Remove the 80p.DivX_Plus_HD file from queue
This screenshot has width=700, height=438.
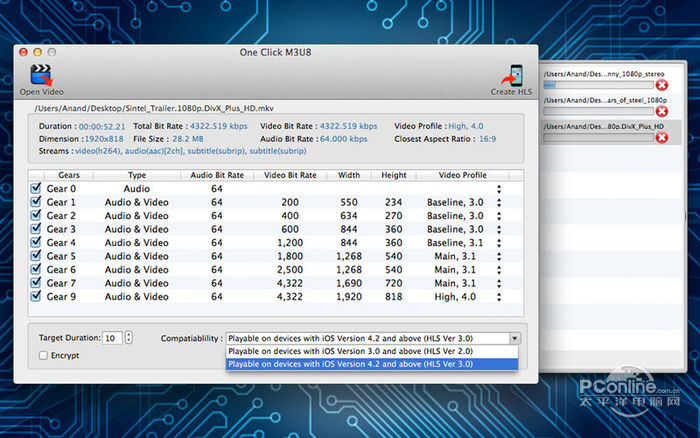661,139
